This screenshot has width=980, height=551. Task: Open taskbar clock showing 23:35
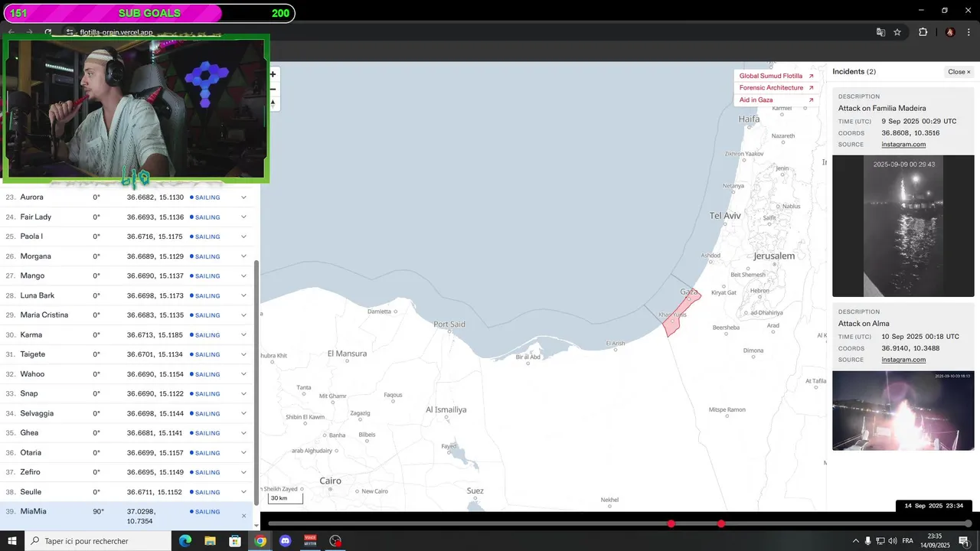(x=935, y=541)
